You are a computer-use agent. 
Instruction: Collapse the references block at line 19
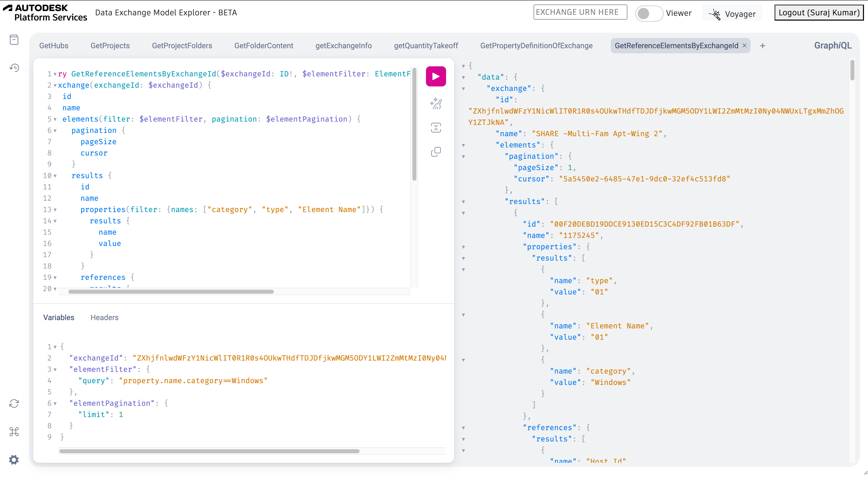point(55,278)
